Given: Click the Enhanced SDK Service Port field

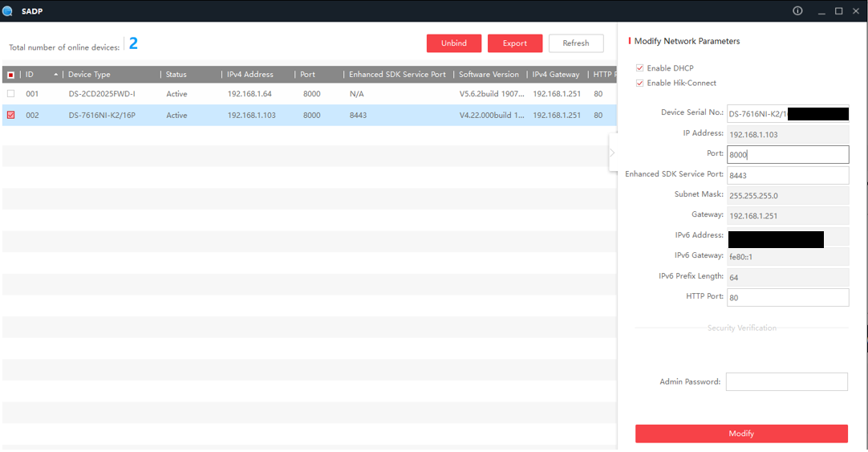Looking at the screenshot, I should click(786, 175).
